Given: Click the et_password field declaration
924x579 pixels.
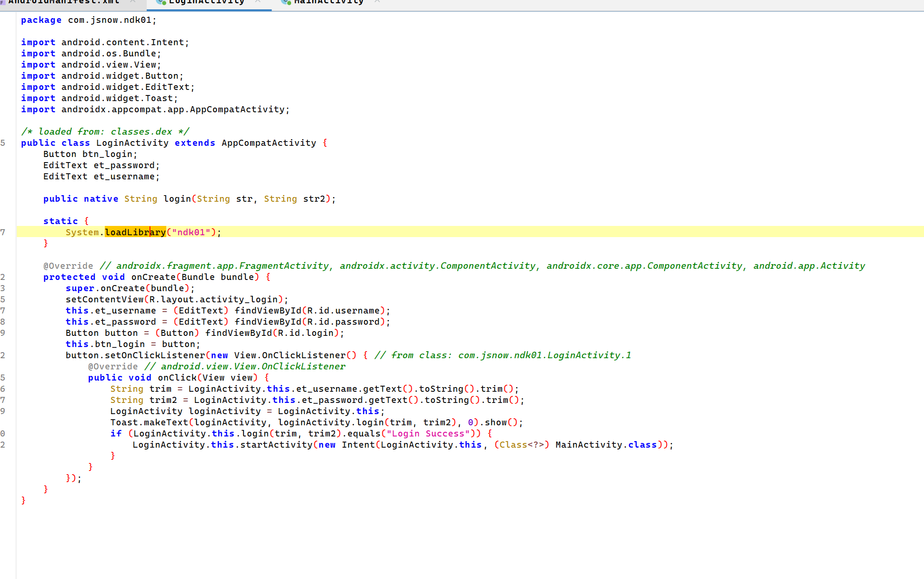Looking at the screenshot, I should [123, 165].
